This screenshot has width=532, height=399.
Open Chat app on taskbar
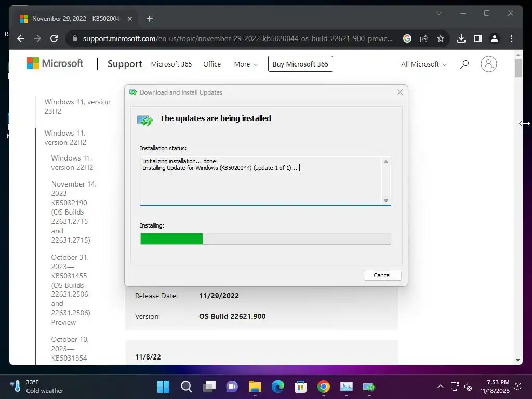[232, 387]
